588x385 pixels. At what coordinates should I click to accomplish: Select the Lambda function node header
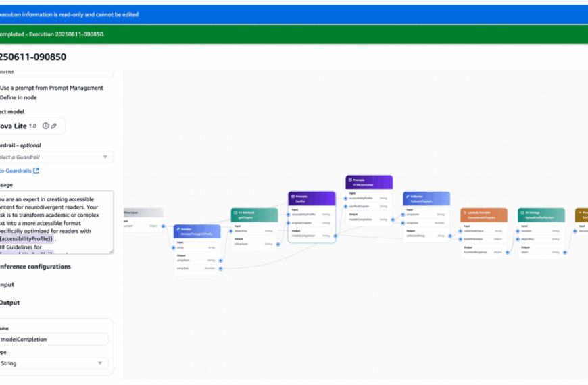click(x=484, y=215)
